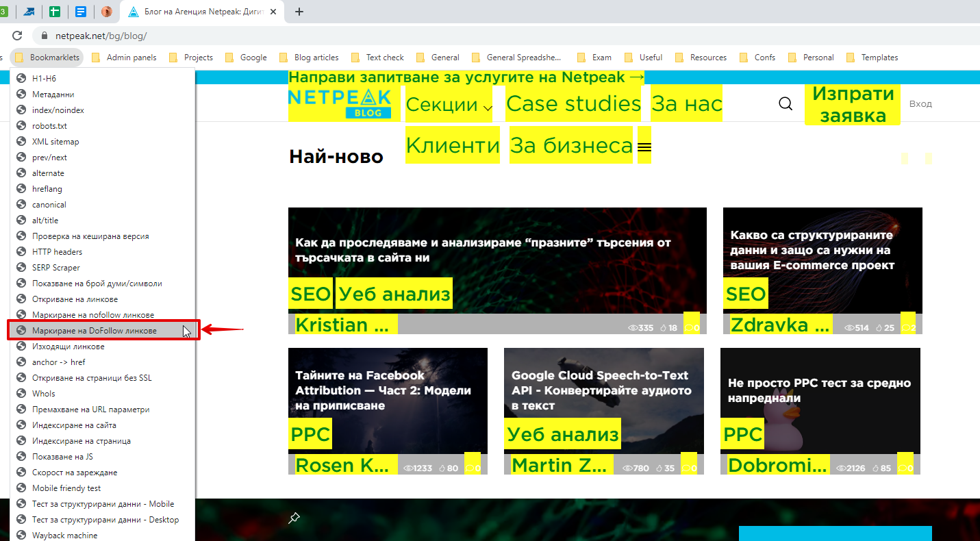Open the Изходящи линкове bookmarklet

(103, 347)
